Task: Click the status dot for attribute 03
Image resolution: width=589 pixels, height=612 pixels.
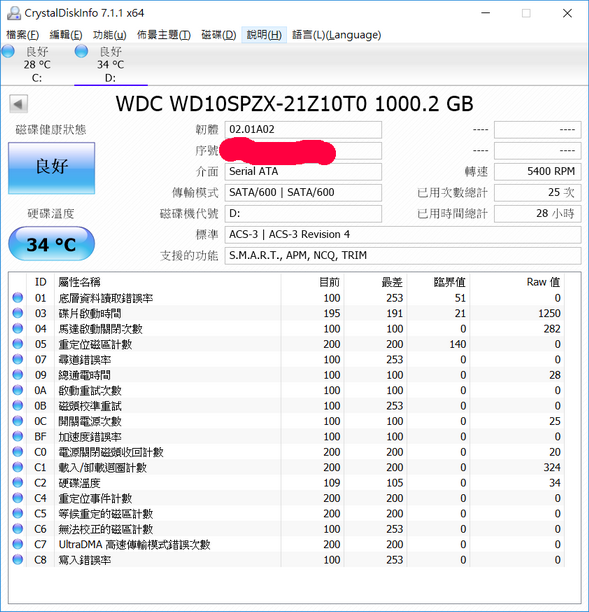Action: 18,313
